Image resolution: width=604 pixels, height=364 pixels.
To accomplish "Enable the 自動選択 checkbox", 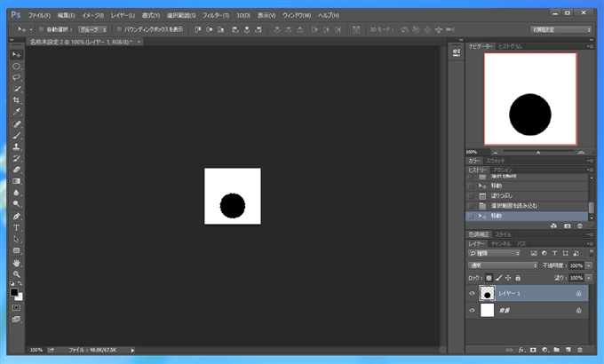I will pos(41,29).
